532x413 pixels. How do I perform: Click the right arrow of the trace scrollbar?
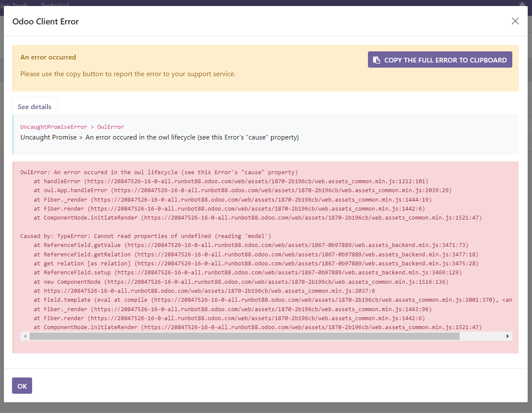[507, 336]
